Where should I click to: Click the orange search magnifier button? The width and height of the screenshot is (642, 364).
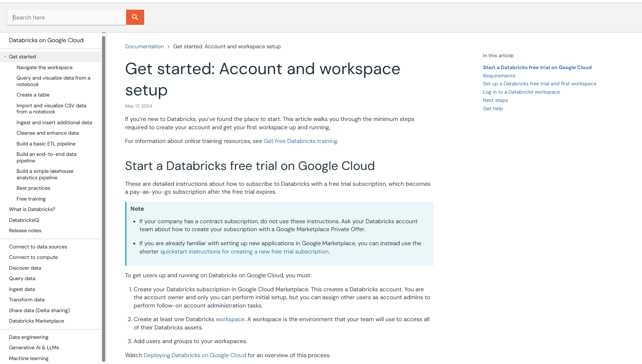(x=135, y=17)
